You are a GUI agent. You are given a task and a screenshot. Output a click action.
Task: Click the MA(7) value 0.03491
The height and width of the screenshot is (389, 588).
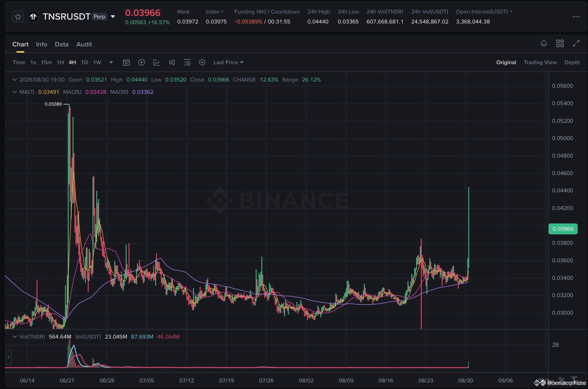pos(49,92)
